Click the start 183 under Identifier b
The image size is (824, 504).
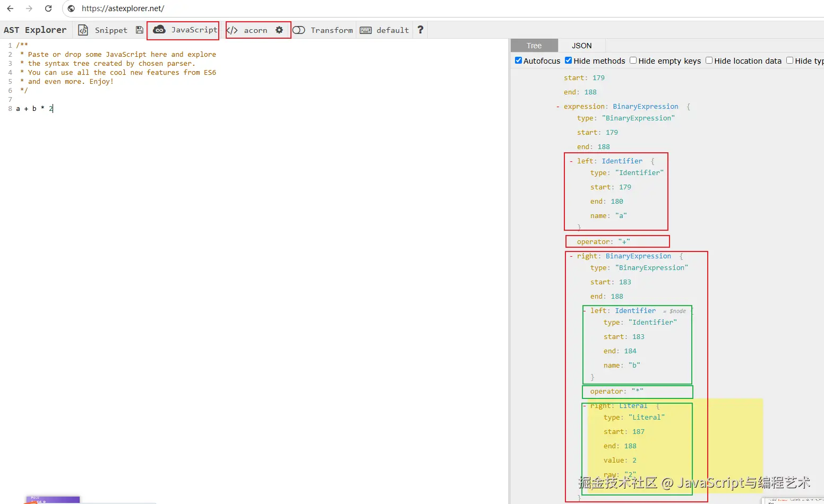click(624, 337)
